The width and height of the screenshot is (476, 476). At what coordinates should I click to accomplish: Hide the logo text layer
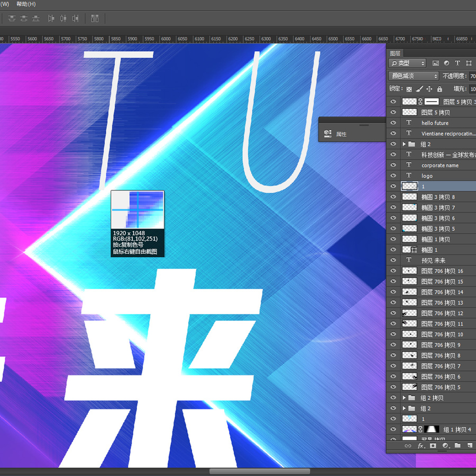point(393,176)
